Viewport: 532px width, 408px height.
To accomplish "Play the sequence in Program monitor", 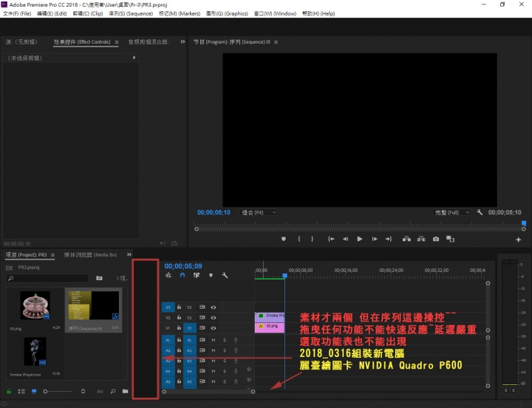I will coord(360,239).
